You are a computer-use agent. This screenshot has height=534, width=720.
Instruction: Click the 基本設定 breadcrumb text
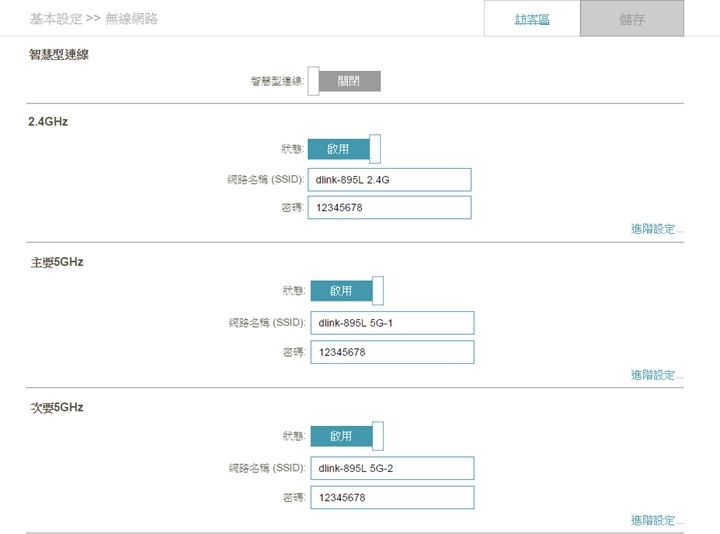coord(56,19)
